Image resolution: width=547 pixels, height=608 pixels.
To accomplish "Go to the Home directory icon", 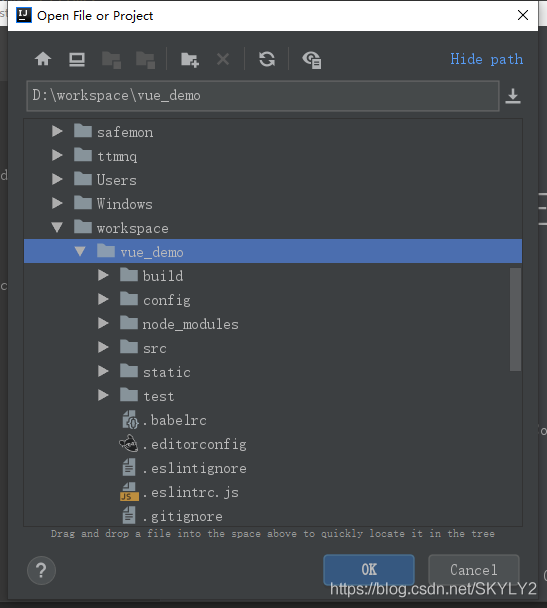I will (x=43, y=59).
